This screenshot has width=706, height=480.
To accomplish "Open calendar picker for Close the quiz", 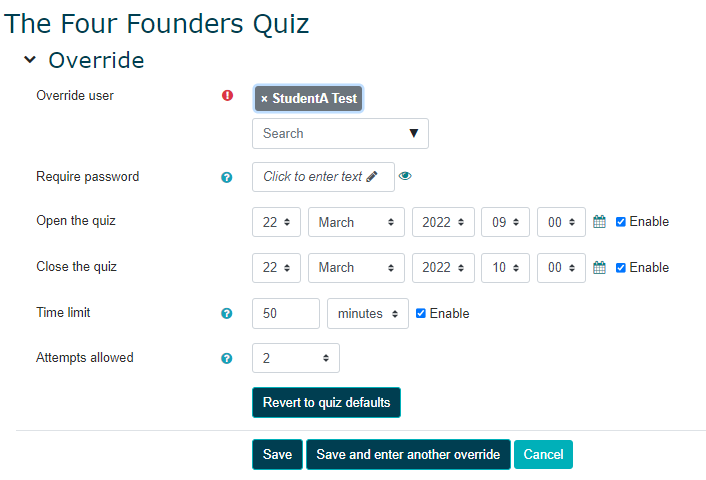I will coord(600,267).
